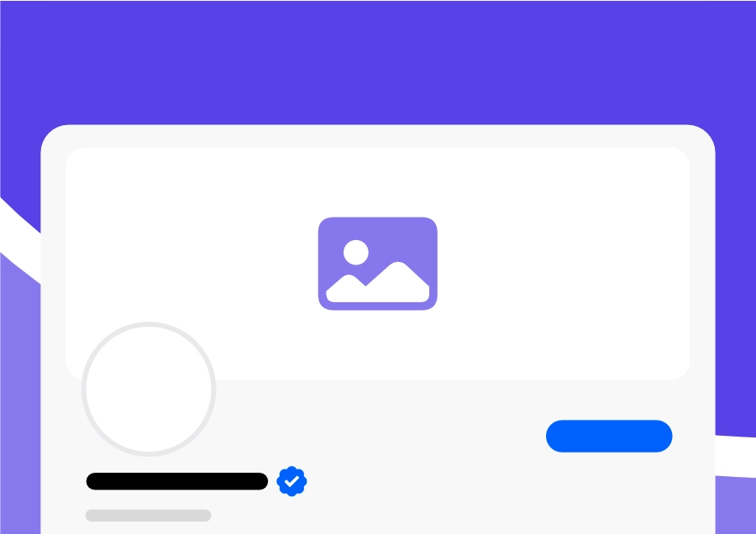
Task: Click the dark purple background right of card
Action: pos(735,289)
